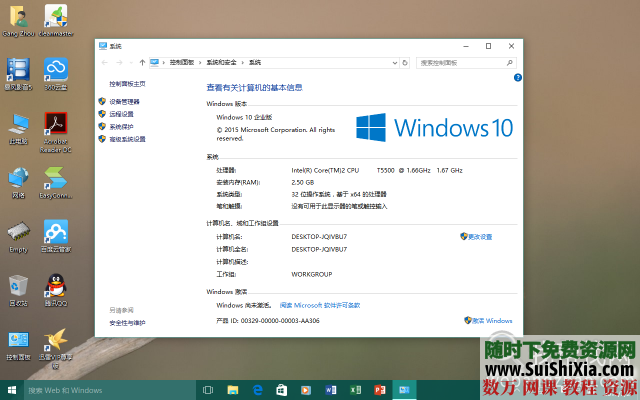Open 设备管理器 (Device Manager) link

(x=124, y=102)
